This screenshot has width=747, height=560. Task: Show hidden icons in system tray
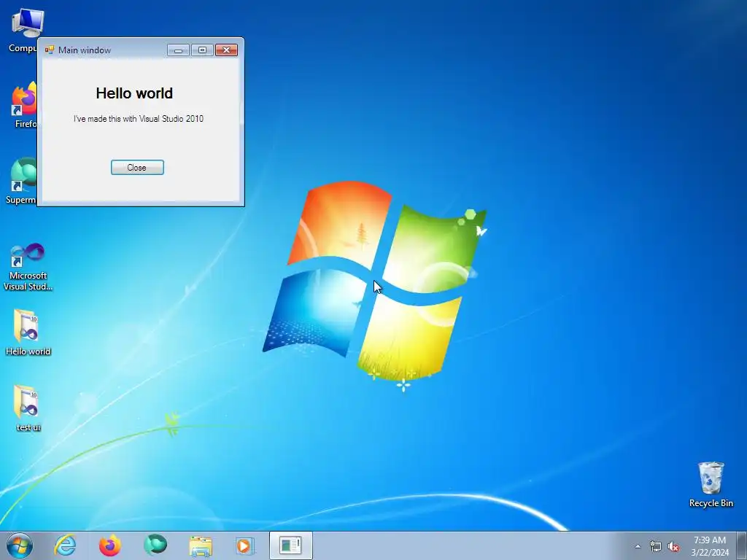pyautogui.click(x=638, y=546)
